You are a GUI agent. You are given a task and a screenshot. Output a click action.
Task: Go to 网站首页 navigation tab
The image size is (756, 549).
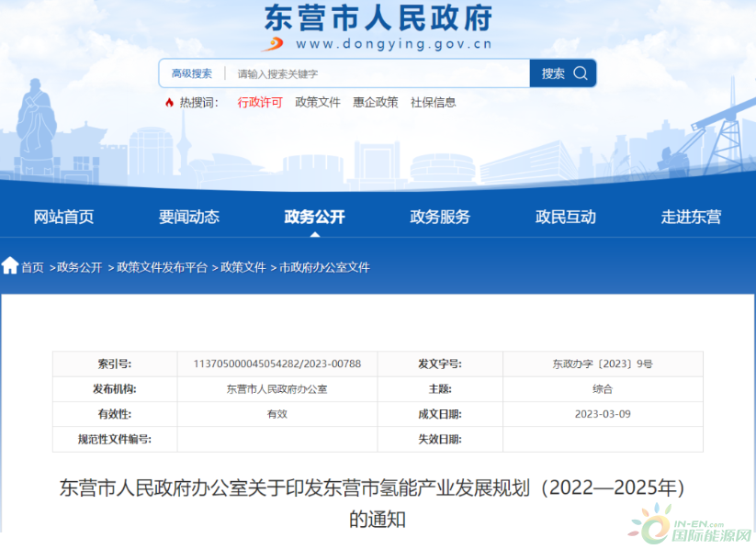click(63, 217)
